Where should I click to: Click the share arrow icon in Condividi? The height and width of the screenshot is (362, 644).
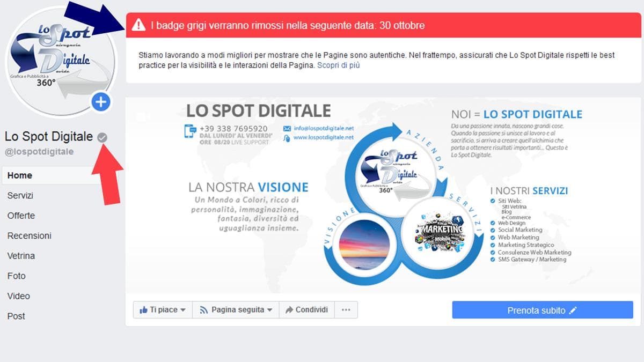pyautogui.click(x=289, y=310)
